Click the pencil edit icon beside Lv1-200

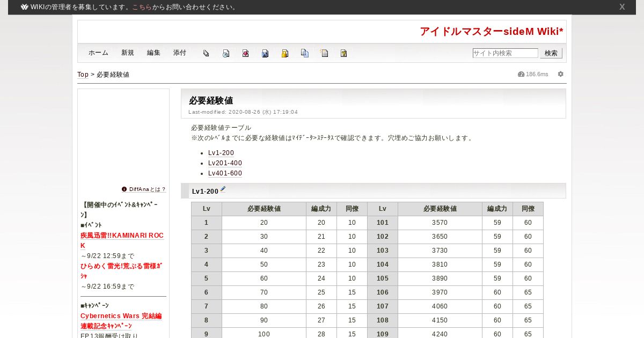click(223, 189)
